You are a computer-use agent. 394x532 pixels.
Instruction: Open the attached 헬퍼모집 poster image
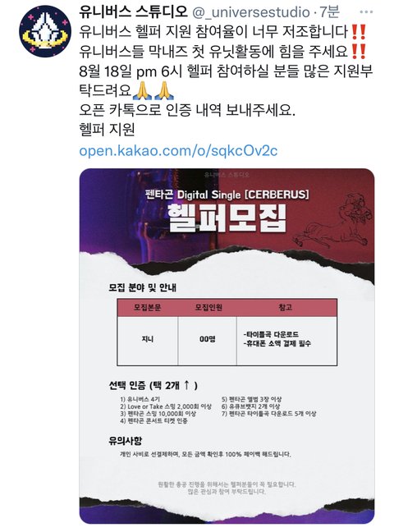point(227,346)
